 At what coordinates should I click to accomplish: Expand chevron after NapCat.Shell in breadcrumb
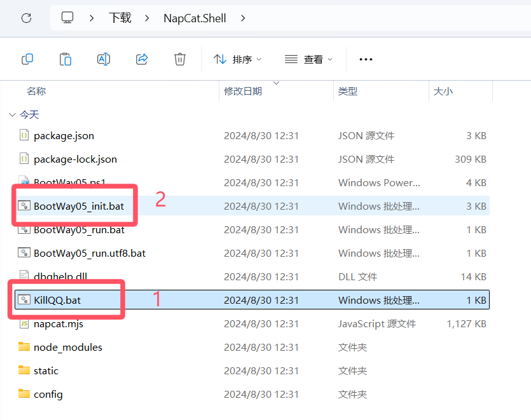pos(243,18)
